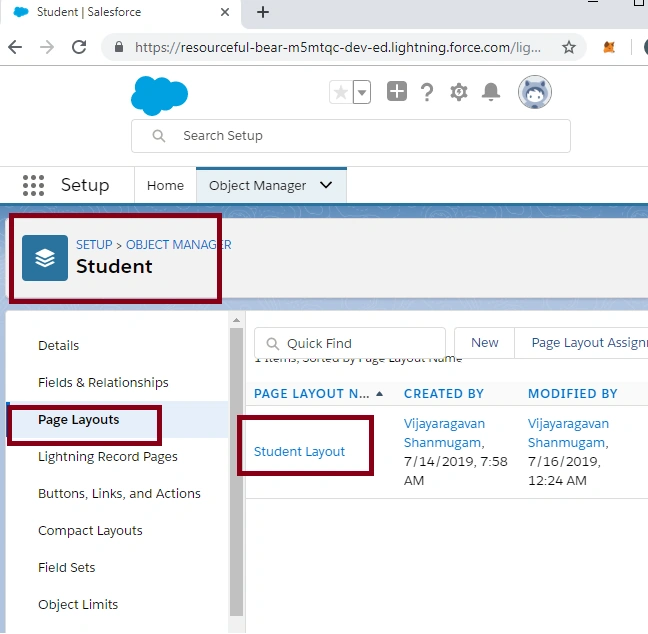Open the Details section
Screen dimensions: 648x634
[58, 346]
